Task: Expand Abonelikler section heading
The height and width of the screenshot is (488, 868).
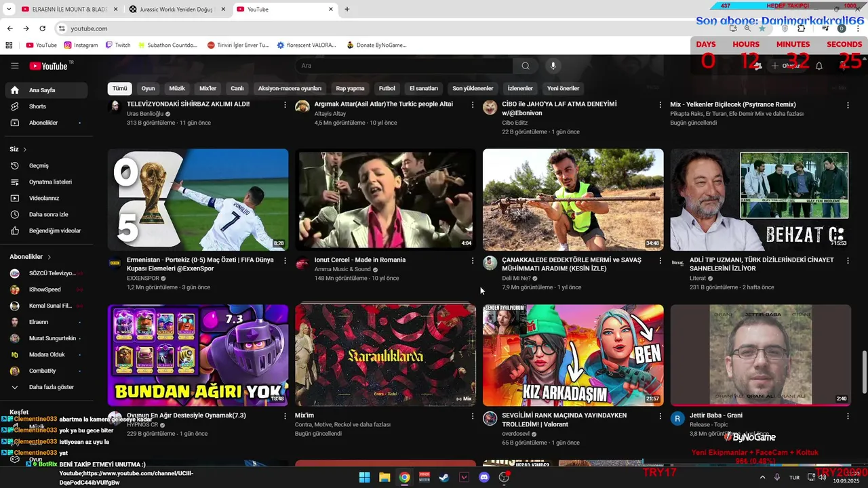Action: 31,257
